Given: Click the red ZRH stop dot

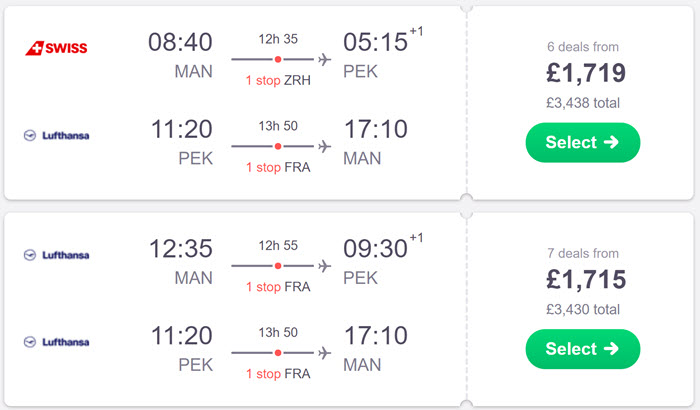Looking at the screenshot, I should click(278, 59).
